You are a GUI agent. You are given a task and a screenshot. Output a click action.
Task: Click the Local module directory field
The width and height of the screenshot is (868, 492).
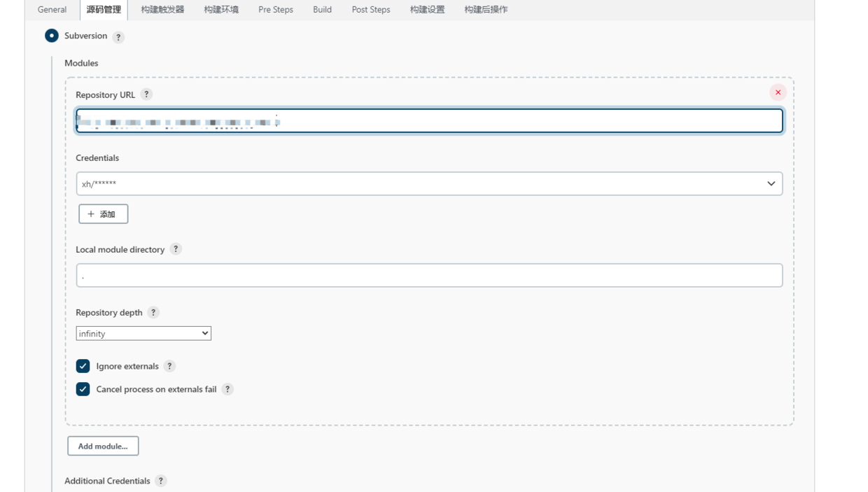(x=429, y=276)
